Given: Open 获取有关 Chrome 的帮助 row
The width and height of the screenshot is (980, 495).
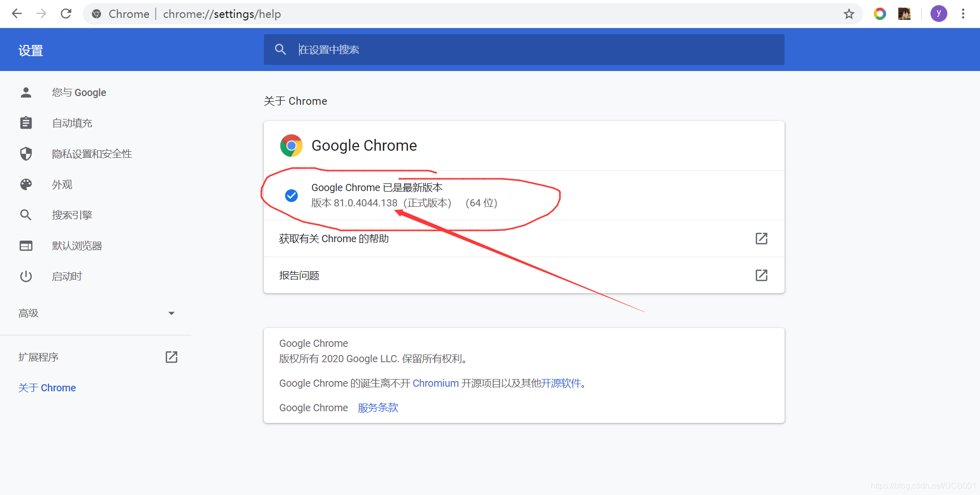Looking at the screenshot, I should click(524, 239).
